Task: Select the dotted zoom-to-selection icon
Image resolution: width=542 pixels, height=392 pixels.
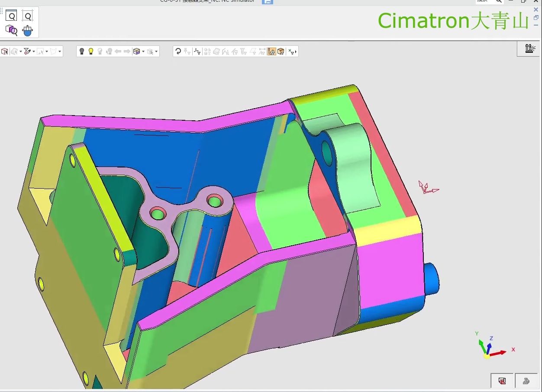Action: [27, 16]
